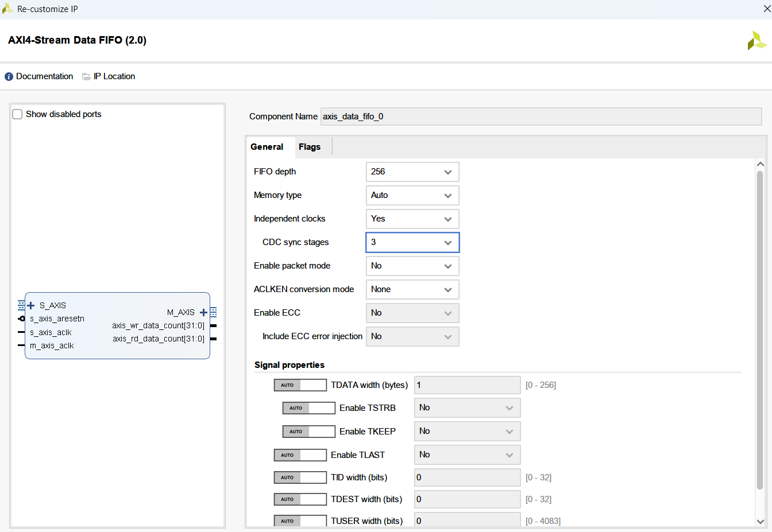This screenshot has height=532, width=772.
Task: Toggle AUTO switch for TID width (bits)
Action: 300,477
